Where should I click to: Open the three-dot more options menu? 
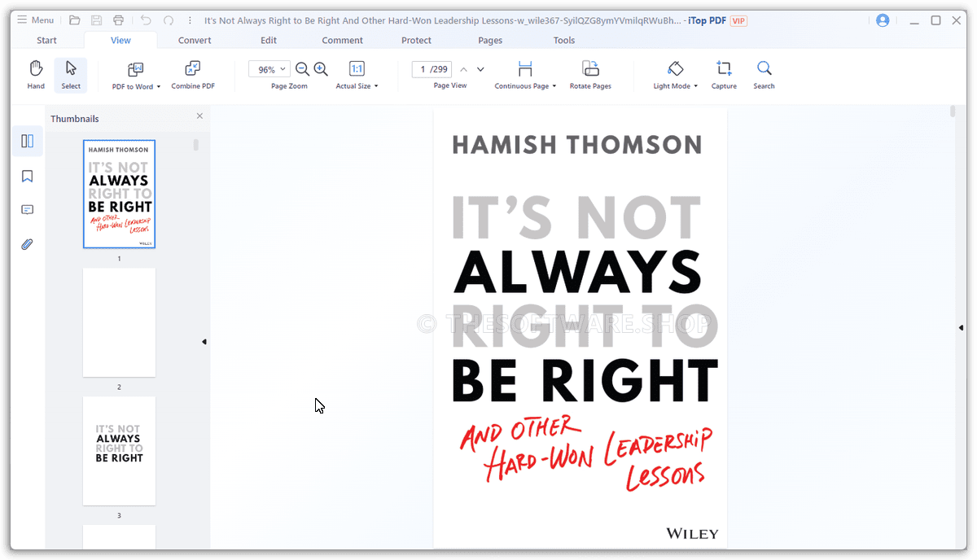coord(191,20)
